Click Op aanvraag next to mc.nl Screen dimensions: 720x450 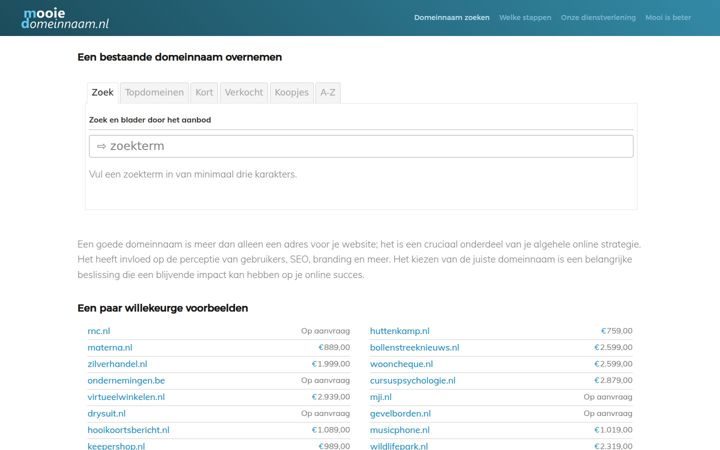325,331
